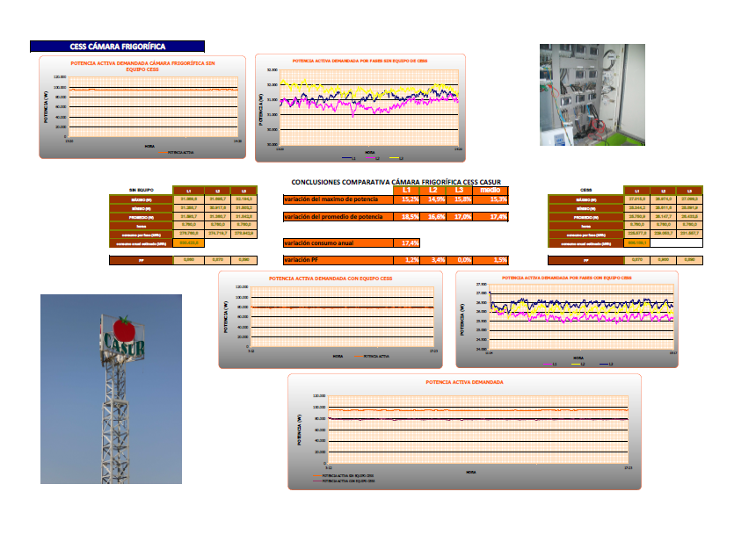Select the electrical panel photo
The image size is (756, 535).
pos(591,95)
